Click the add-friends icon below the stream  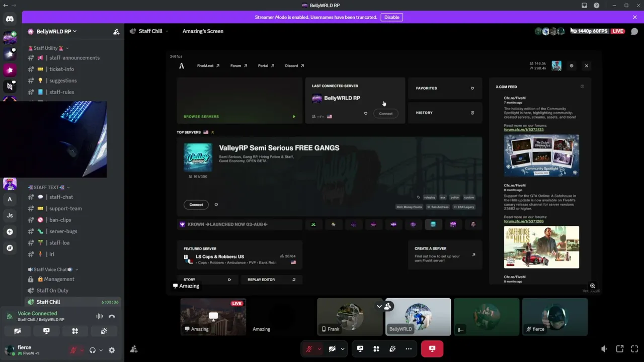pos(134,349)
